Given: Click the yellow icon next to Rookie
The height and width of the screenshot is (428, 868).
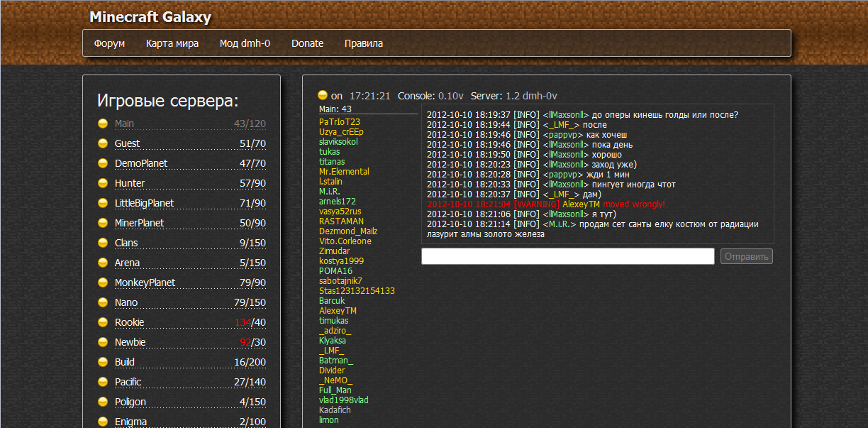Looking at the screenshot, I should 103,322.
